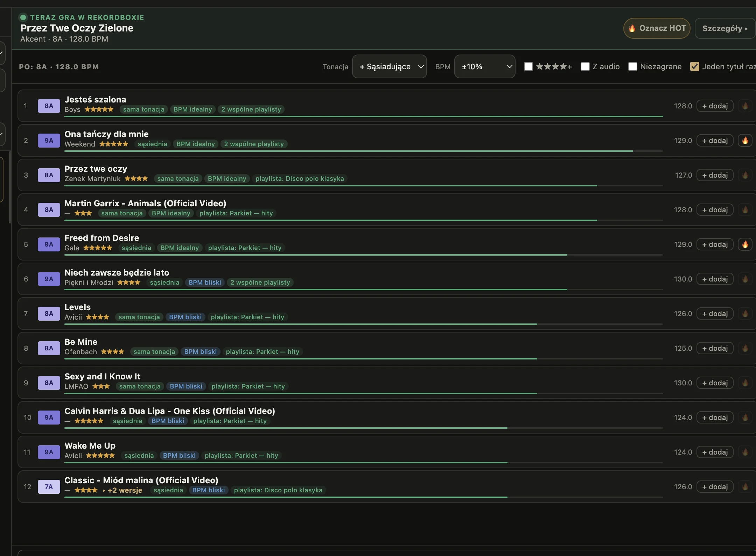Toggle flame icon on Ona tańczy dla mnie
The height and width of the screenshot is (556, 756).
[745, 141]
